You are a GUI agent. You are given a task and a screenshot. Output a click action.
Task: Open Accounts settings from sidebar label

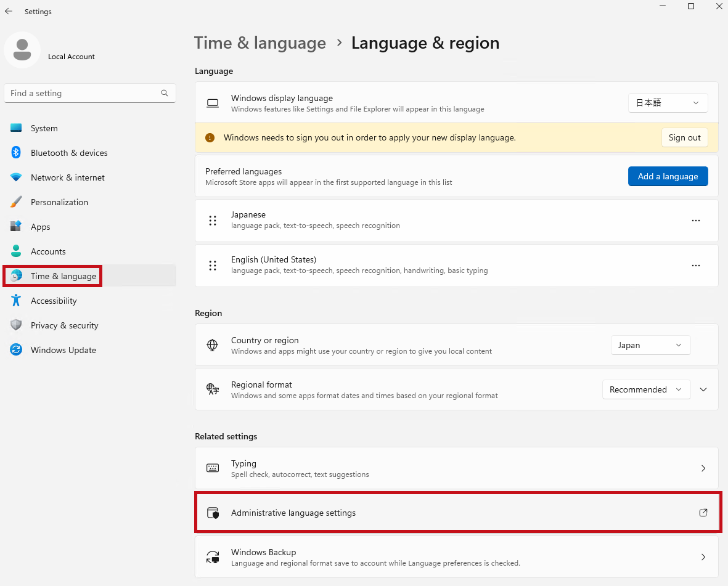tap(48, 251)
